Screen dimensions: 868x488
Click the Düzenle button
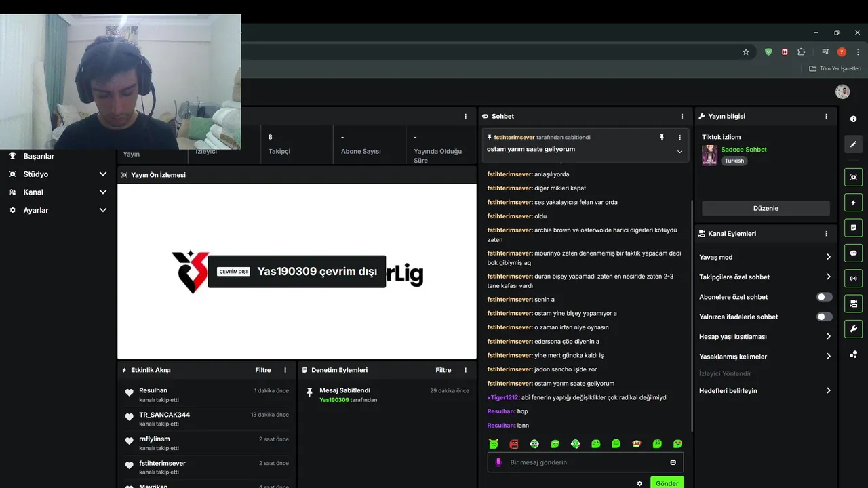point(766,208)
